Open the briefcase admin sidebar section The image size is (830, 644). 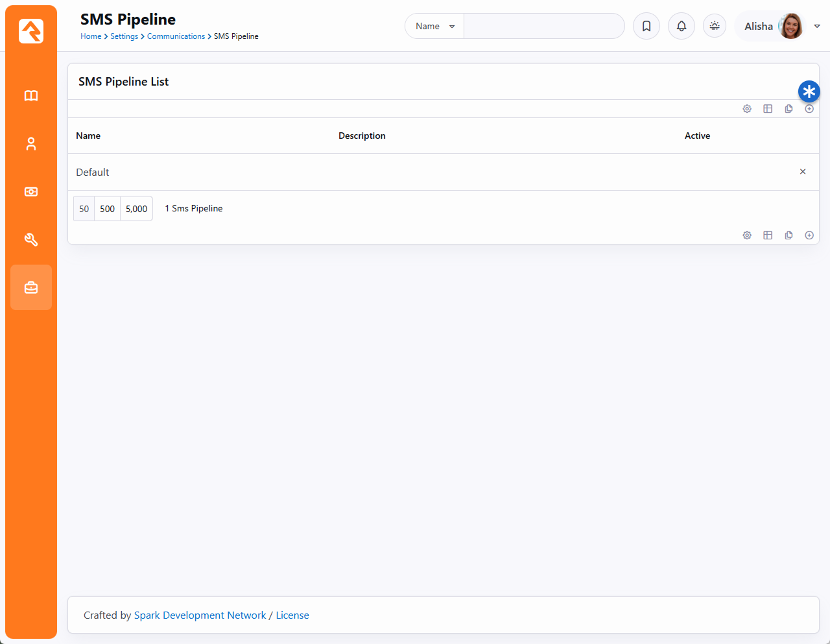pos(31,287)
